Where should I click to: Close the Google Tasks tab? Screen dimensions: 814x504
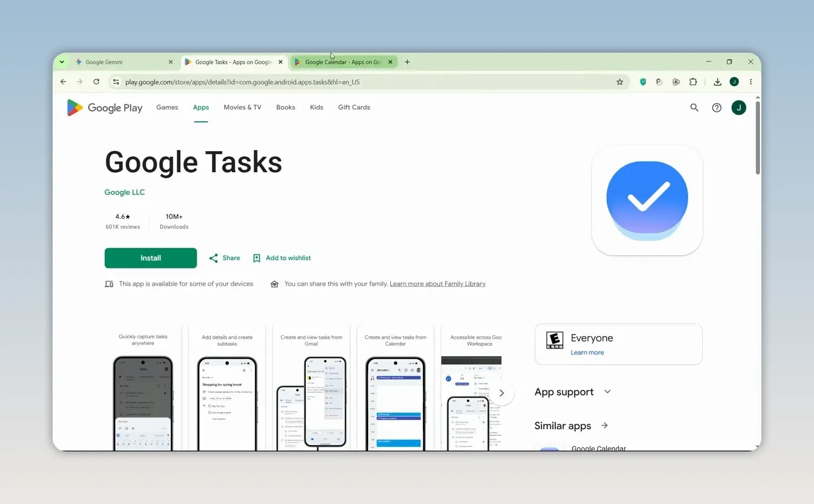click(280, 62)
